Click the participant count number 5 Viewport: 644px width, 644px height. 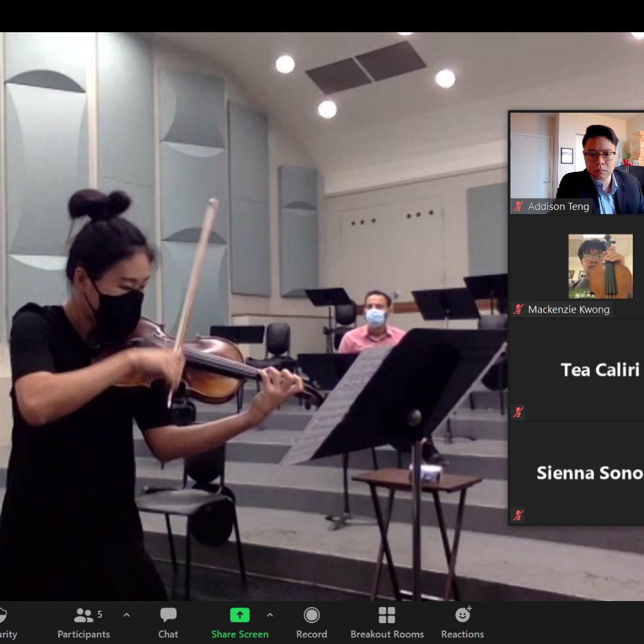point(100,614)
